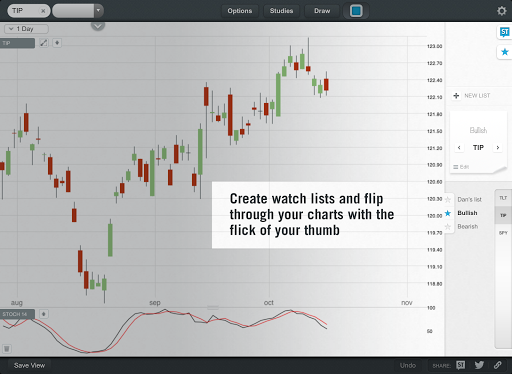
Task: Open the 1 Day timeframe dropdown
Action: (x=26, y=29)
